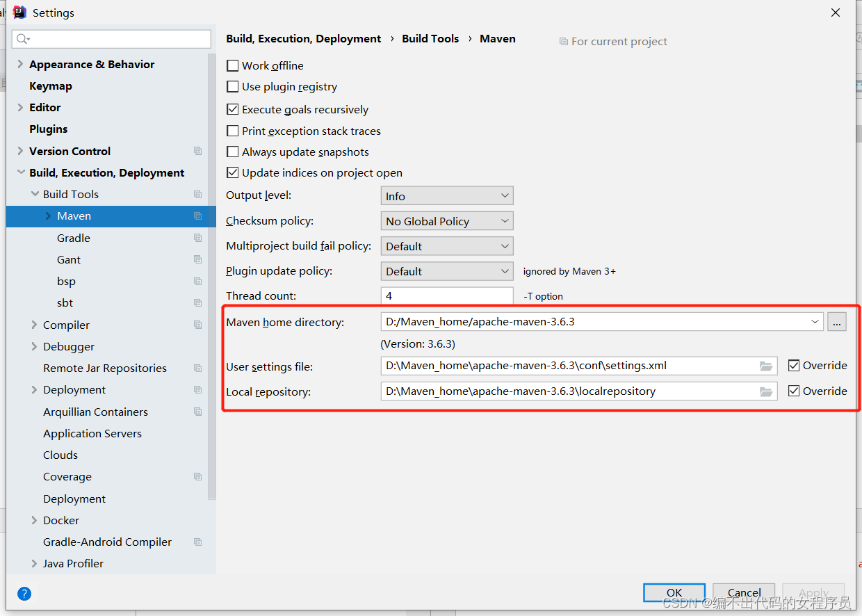Select Gradle-Android Compiler settings item
The width and height of the screenshot is (862, 616).
pyautogui.click(x=107, y=542)
